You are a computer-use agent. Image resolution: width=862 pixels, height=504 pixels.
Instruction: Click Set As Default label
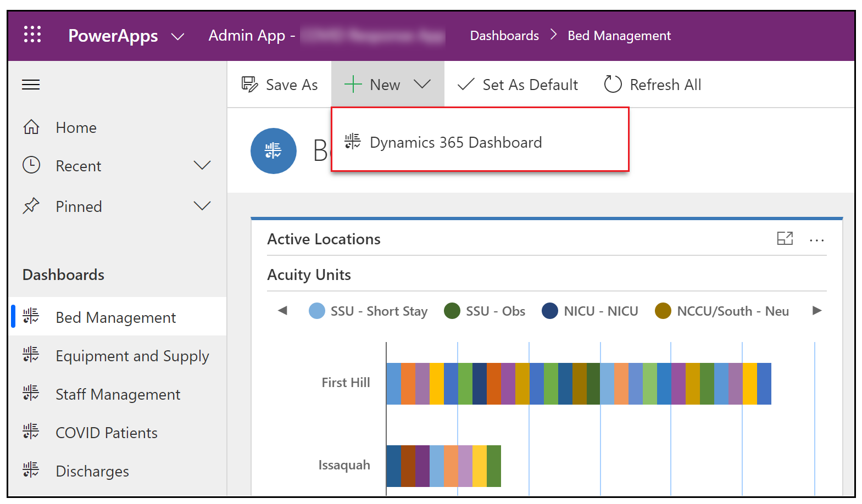coord(530,85)
